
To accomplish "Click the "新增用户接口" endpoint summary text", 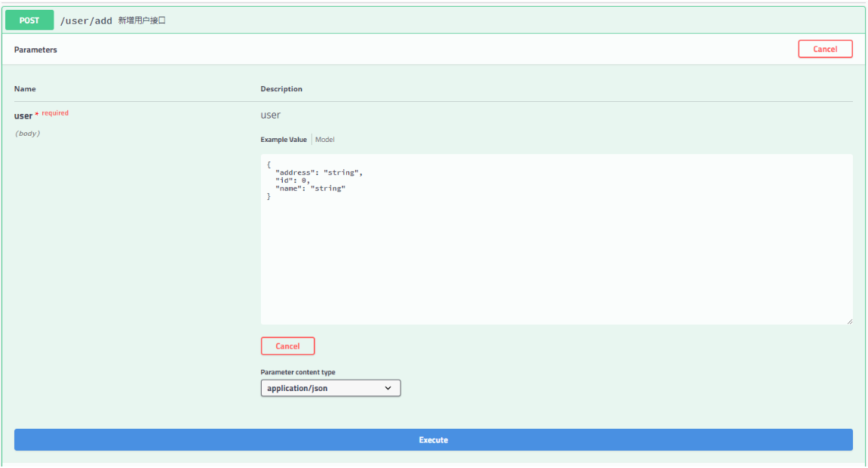I will click(x=142, y=20).
